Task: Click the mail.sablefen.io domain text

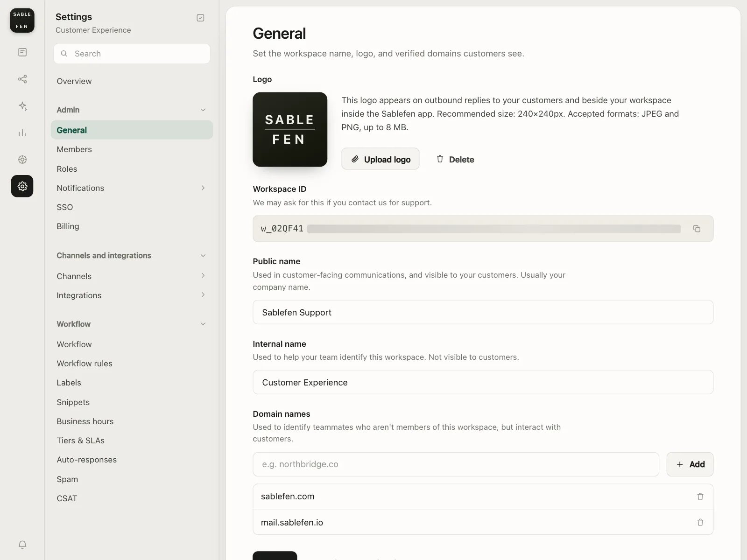Action: [x=292, y=522]
